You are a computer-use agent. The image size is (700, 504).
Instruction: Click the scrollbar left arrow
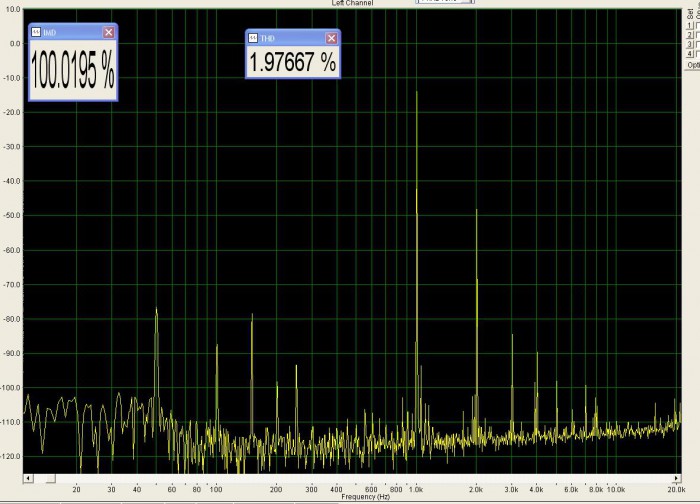[x=28, y=478]
